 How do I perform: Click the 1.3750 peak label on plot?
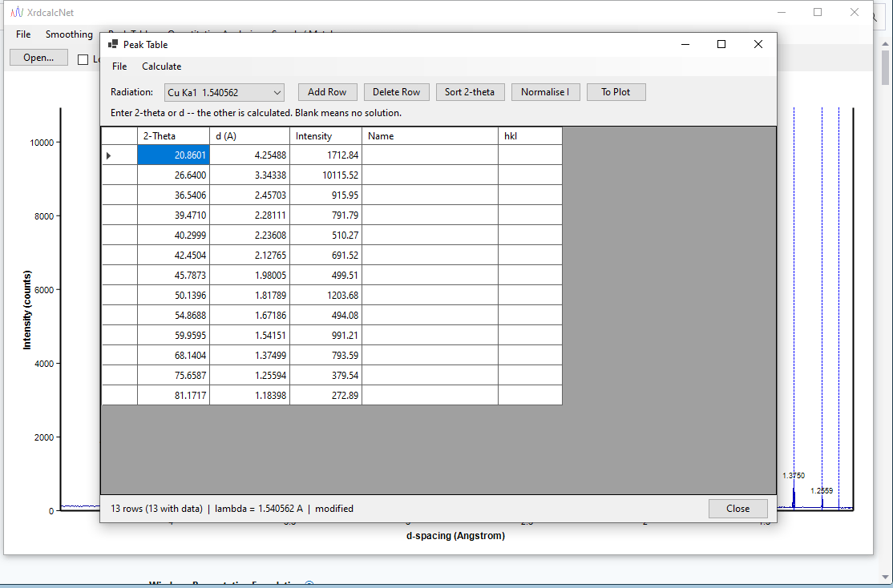(x=794, y=475)
